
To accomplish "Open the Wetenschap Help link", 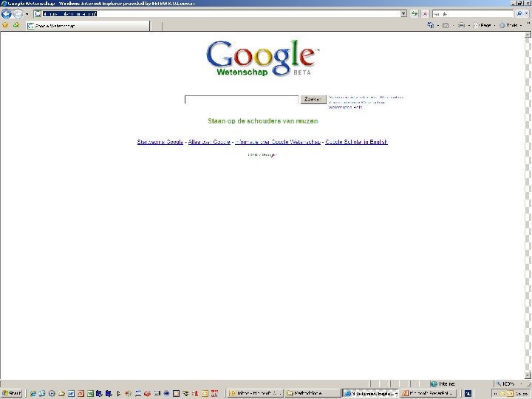I will click(345, 107).
